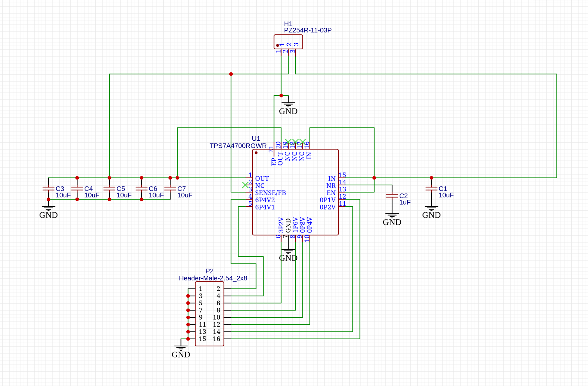Click the 0P1V pin label
Image resolution: width=588 pixels, height=386 pixels.
(x=328, y=200)
